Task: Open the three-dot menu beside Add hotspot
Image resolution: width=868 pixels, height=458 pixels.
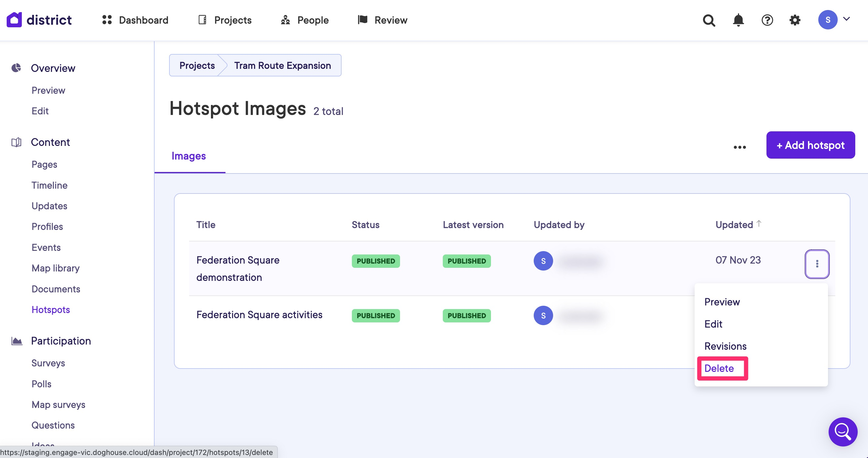Action: pos(739,147)
